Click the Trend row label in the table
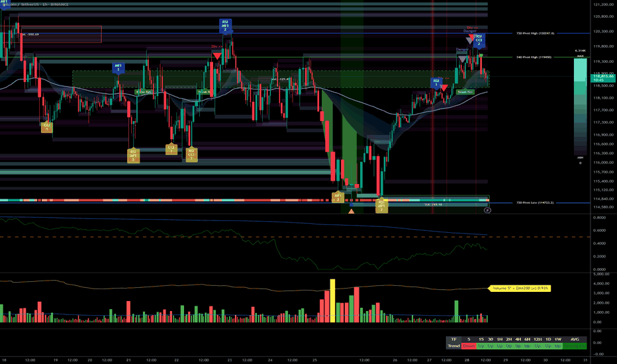Screen dimensions: 617x364 pyautogui.click(x=453, y=346)
